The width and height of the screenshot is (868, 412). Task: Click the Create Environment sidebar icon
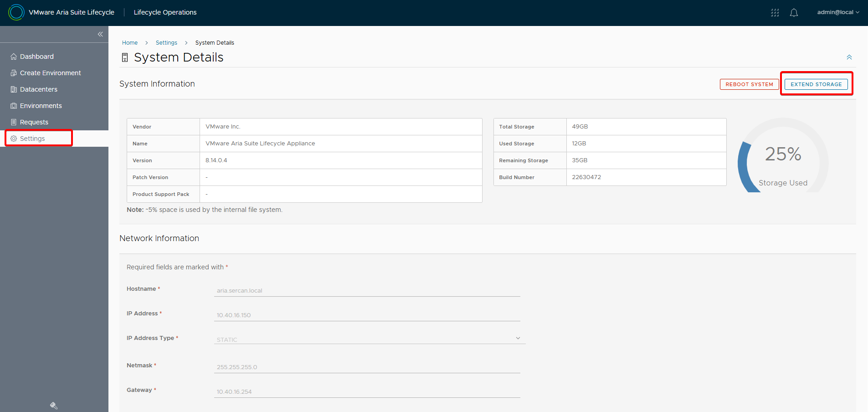tap(14, 73)
